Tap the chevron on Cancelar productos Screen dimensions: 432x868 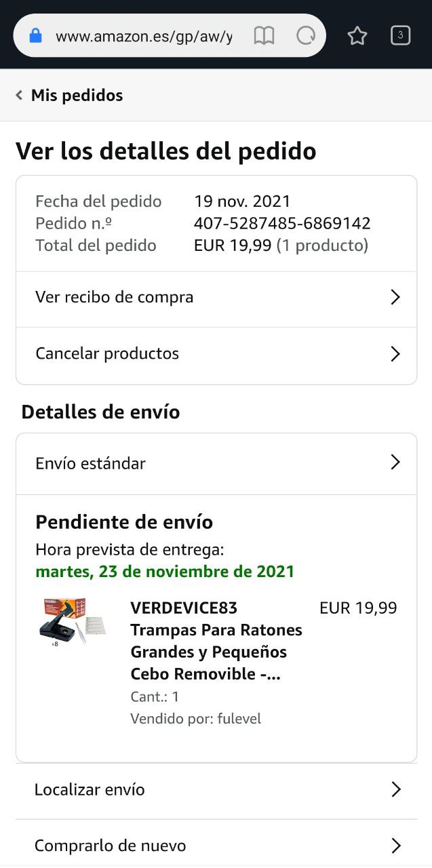pyautogui.click(x=395, y=353)
